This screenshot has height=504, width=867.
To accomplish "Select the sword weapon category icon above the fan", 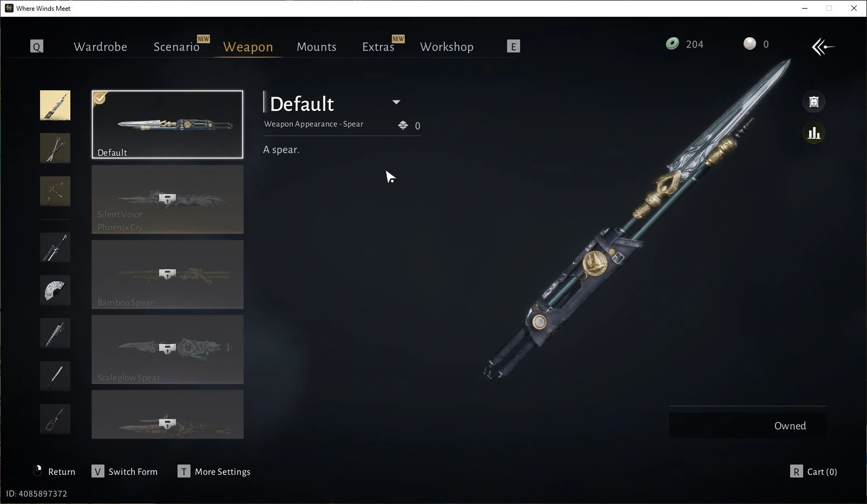I will (55, 247).
